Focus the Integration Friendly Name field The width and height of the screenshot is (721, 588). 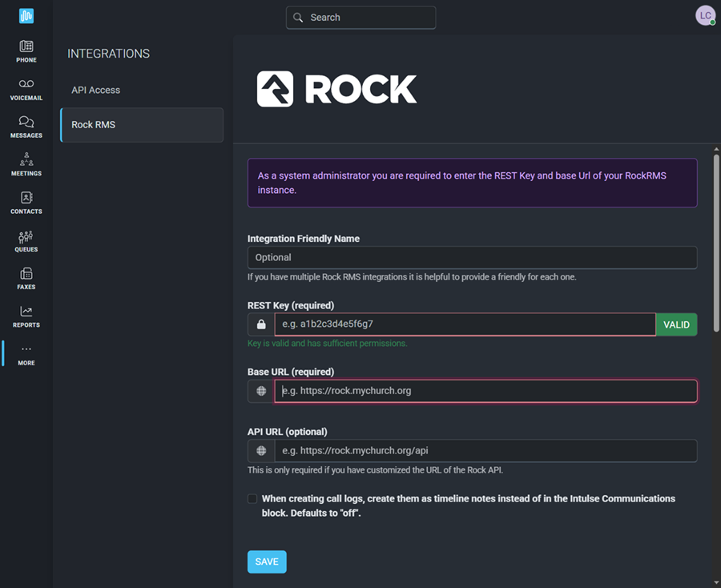pos(472,258)
